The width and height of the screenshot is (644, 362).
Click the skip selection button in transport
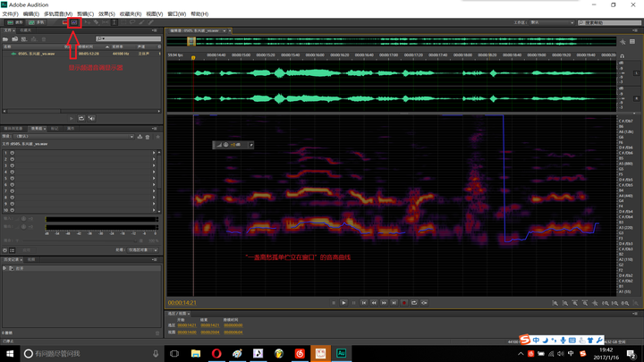click(x=424, y=303)
